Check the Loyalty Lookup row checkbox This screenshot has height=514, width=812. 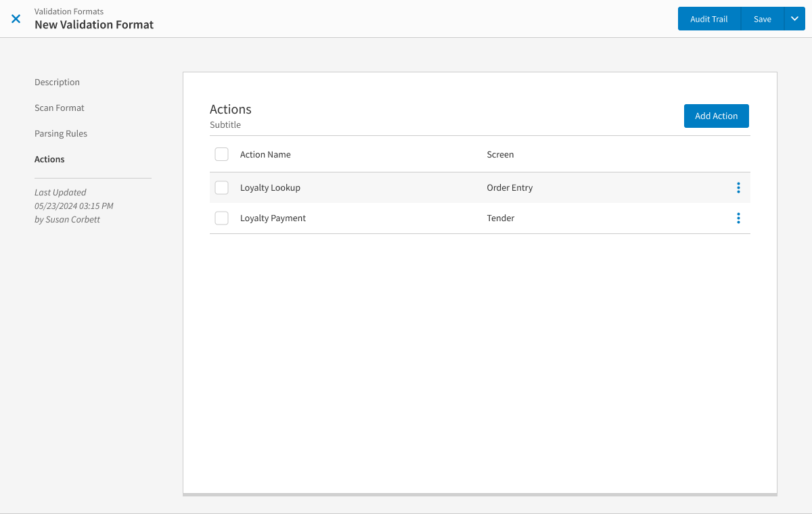pyautogui.click(x=221, y=187)
